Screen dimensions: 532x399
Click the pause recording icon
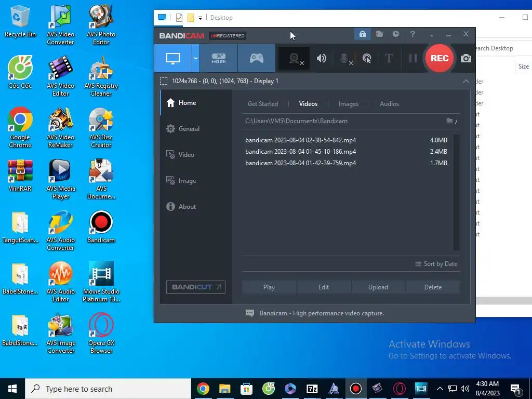coord(413,58)
